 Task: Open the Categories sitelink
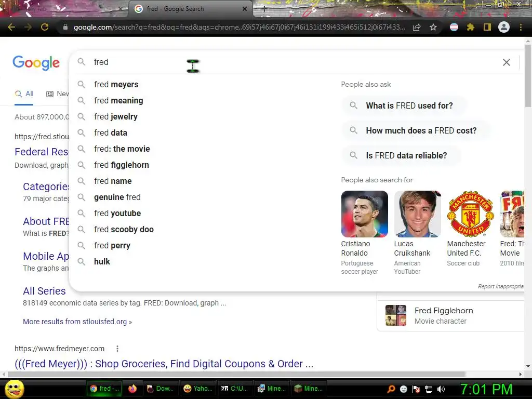click(46, 187)
